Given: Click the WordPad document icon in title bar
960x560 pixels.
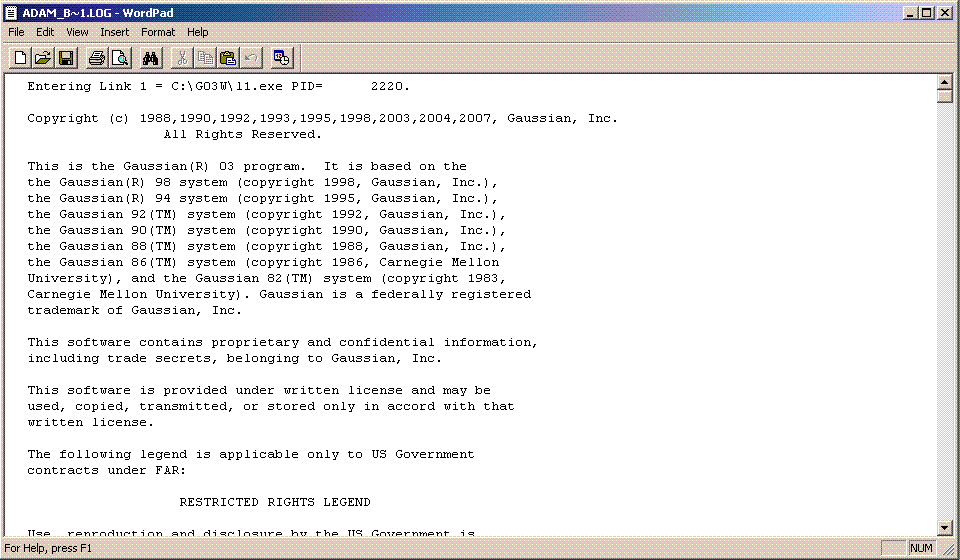Looking at the screenshot, I should (x=11, y=12).
